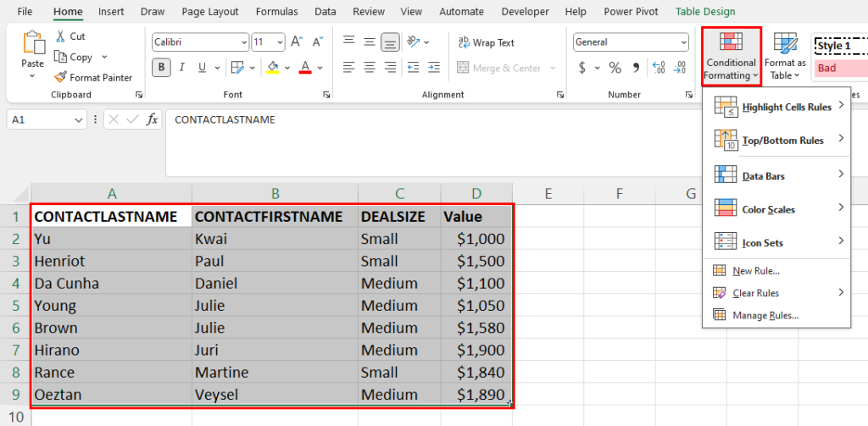Open the font size dropdown
Screen dimensions: 868x426
280,42
